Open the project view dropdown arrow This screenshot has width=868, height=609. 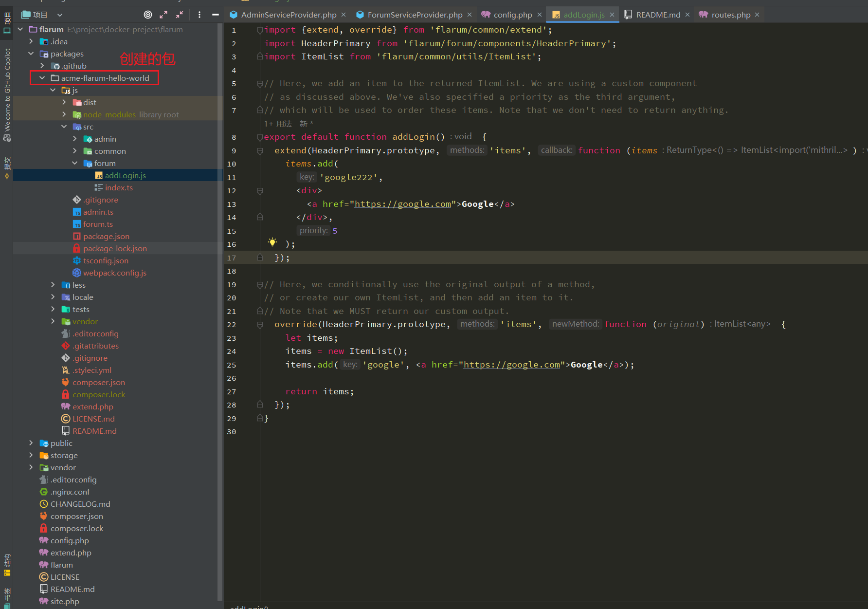(60, 15)
